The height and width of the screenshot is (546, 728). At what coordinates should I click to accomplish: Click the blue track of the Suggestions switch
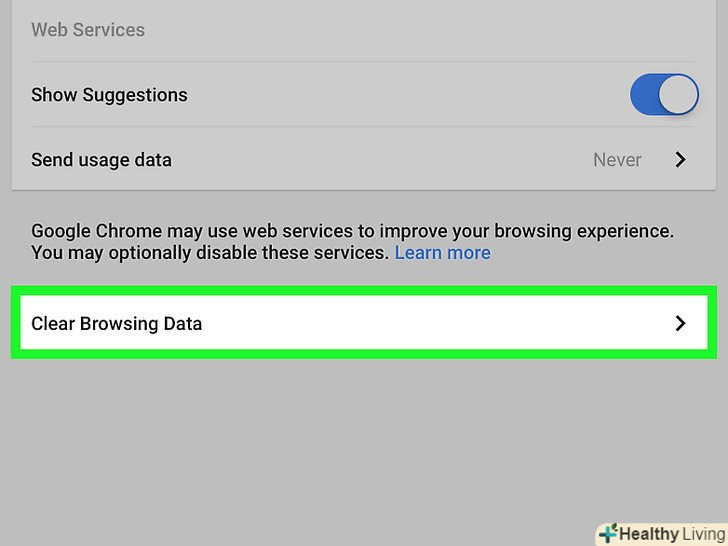point(645,95)
